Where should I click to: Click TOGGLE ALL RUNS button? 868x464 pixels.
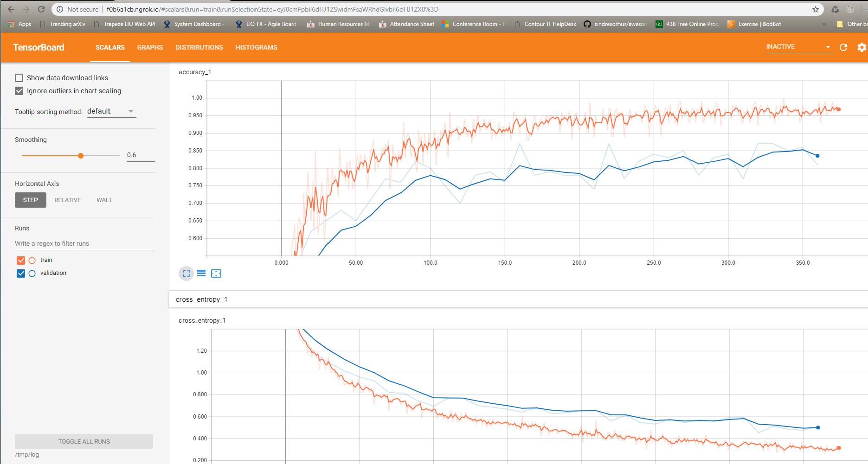pyautogui.click(x=84, y=441)
